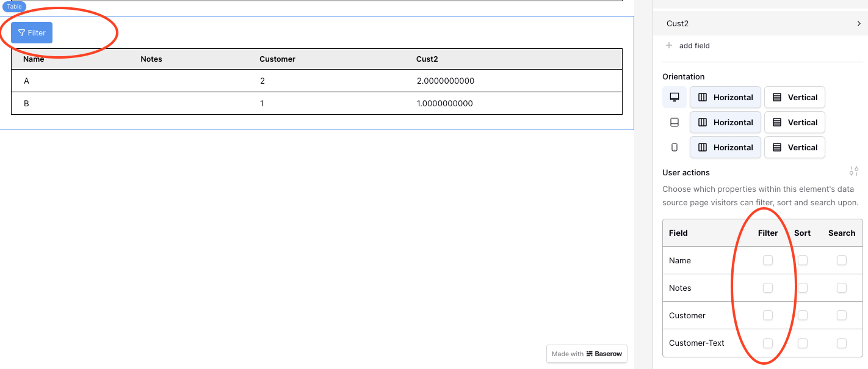
Task: Click the value 1.0000000000
Action: click(x=444, y=104)
